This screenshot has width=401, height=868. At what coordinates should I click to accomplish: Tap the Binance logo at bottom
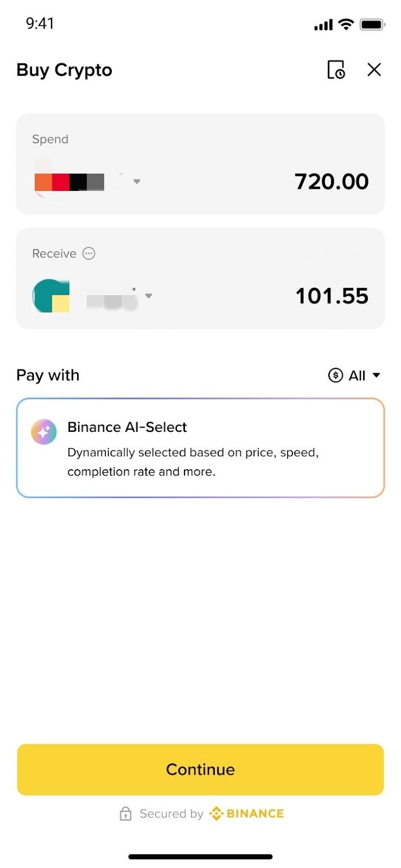point(247,813)
